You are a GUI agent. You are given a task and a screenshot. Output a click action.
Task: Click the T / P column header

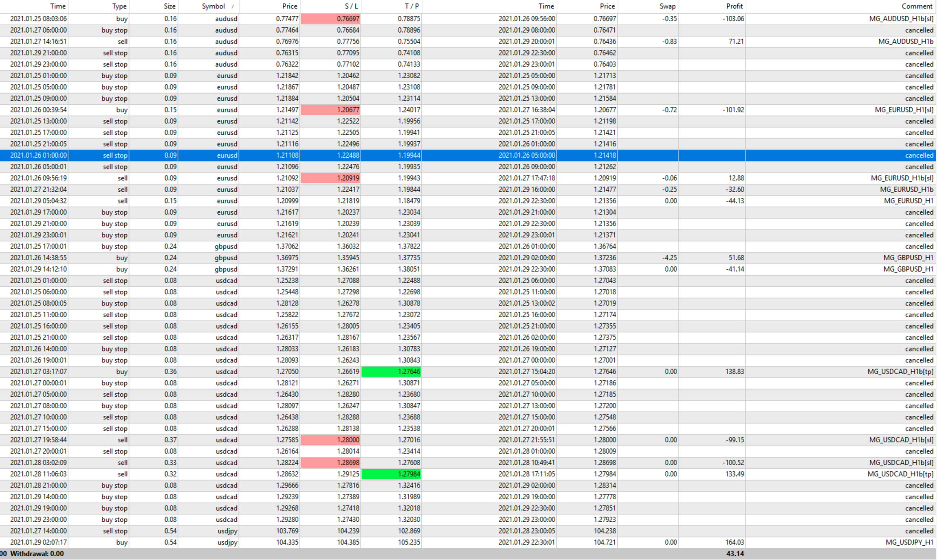[411, 7]
